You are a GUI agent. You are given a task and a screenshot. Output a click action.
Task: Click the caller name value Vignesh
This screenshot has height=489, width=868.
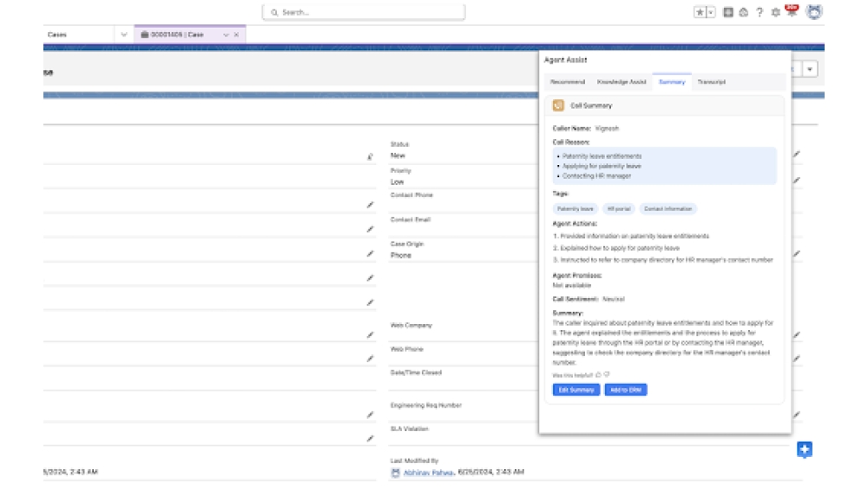pyautogui.click(x=607, y=129)
